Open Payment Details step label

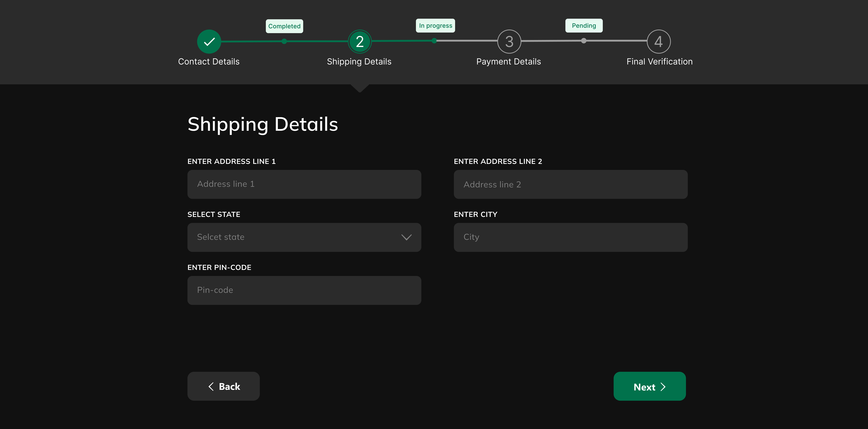point(508,62)
